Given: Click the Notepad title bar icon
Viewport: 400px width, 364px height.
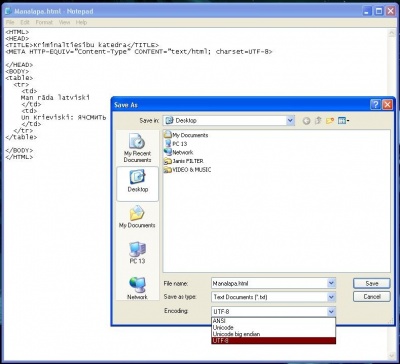Looking at the screenshot, I should (8, 11).
